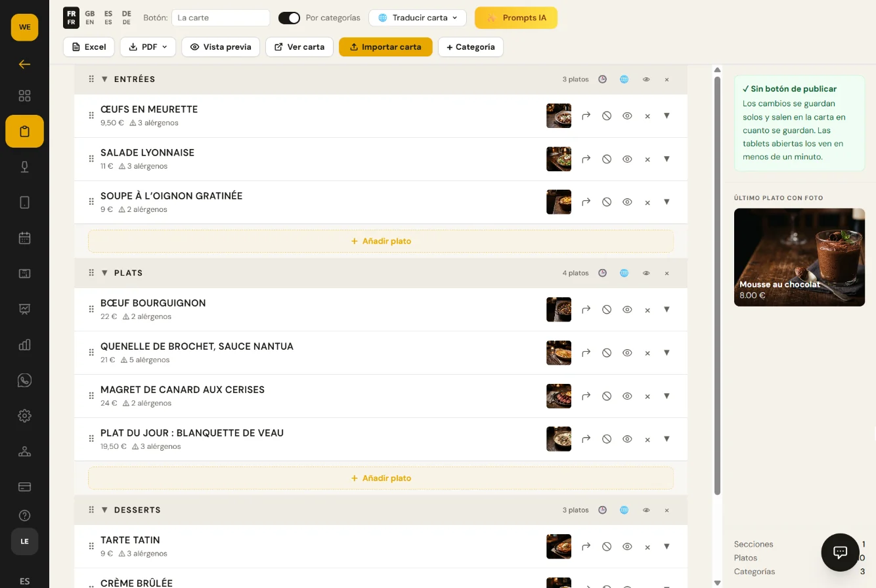Click the Importar carta button
This screenshot has height=588, width=876.
pyautogui.click(x=385, y=47)
